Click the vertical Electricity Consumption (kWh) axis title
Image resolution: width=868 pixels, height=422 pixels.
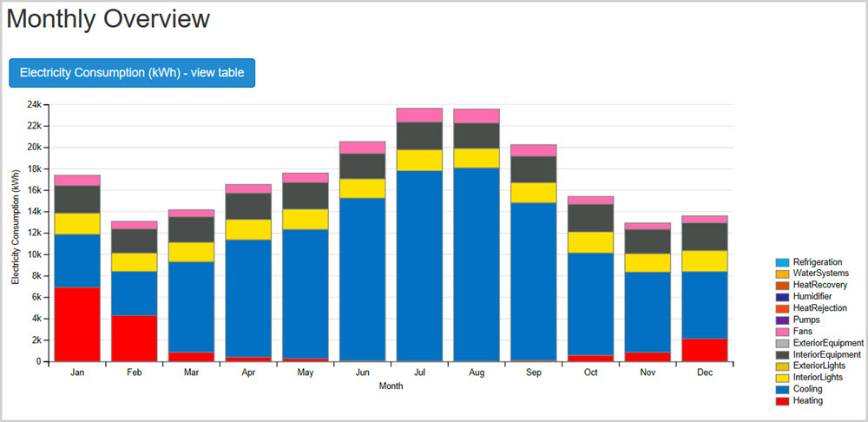[x=15, y=227]
